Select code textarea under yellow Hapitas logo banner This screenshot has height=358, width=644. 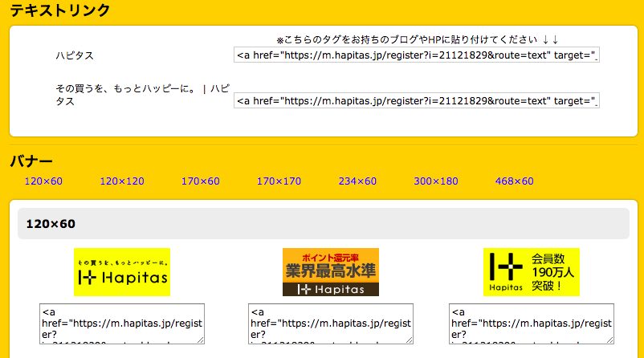pos(122,324)
